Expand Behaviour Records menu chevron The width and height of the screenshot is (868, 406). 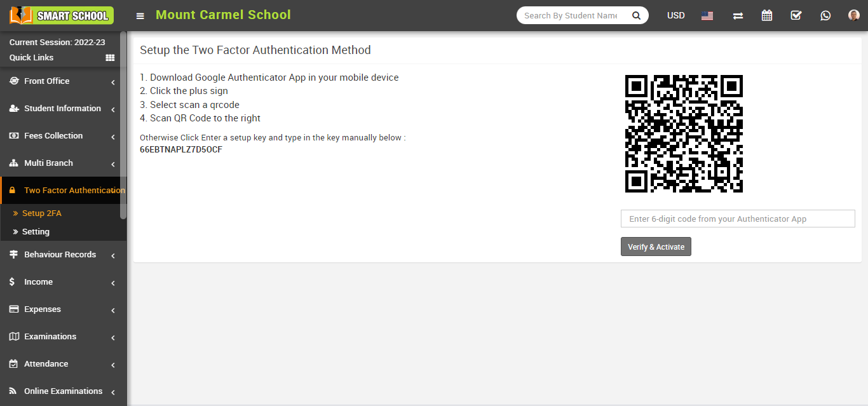(x=112, y=255)
